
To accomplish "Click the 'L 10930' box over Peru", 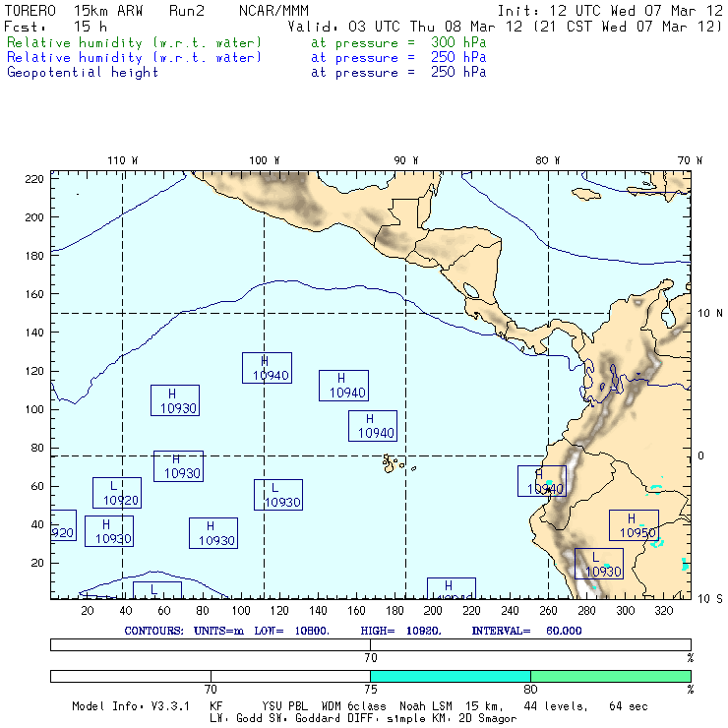I will click(599, 564).
